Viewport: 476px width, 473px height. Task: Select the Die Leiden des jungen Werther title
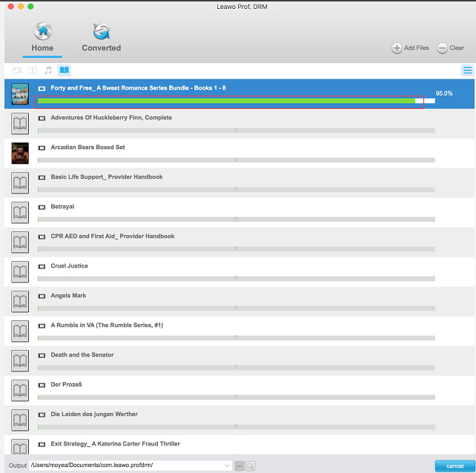coord(94,414)
